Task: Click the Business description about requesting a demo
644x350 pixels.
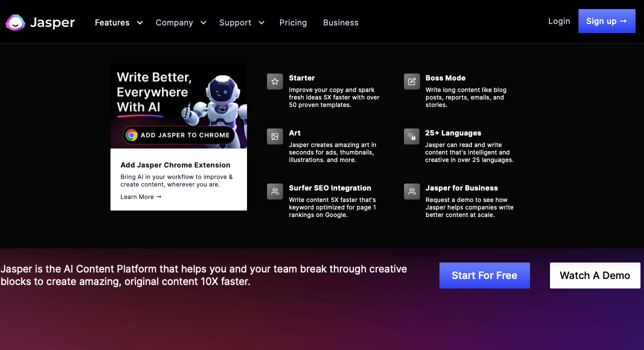Action: pyautogui.click(x=469, y=207)
